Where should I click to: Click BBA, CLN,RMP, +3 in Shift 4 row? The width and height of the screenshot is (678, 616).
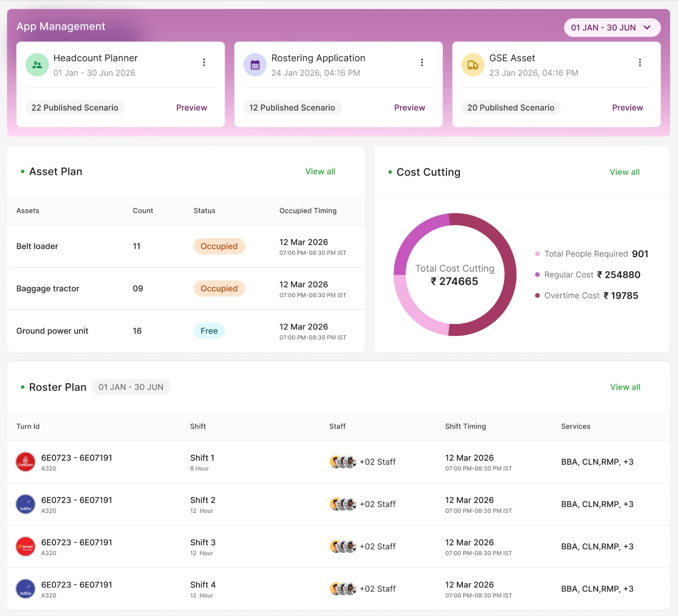click(597, 589)
